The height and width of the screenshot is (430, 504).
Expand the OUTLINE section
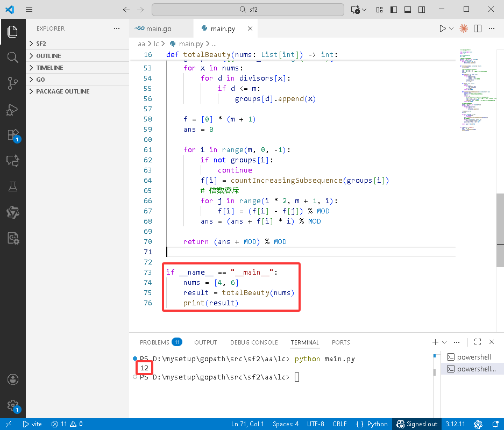(77, 56)
